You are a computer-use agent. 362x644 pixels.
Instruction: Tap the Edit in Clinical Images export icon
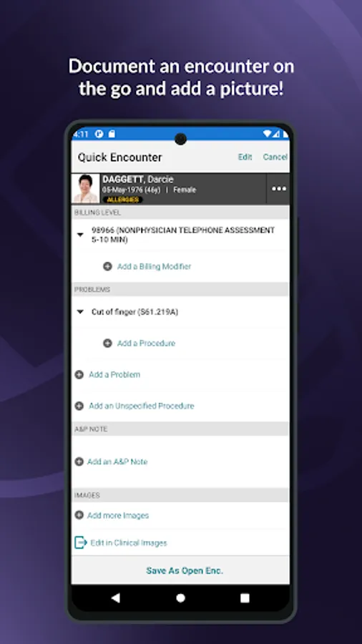click(80, 542)
